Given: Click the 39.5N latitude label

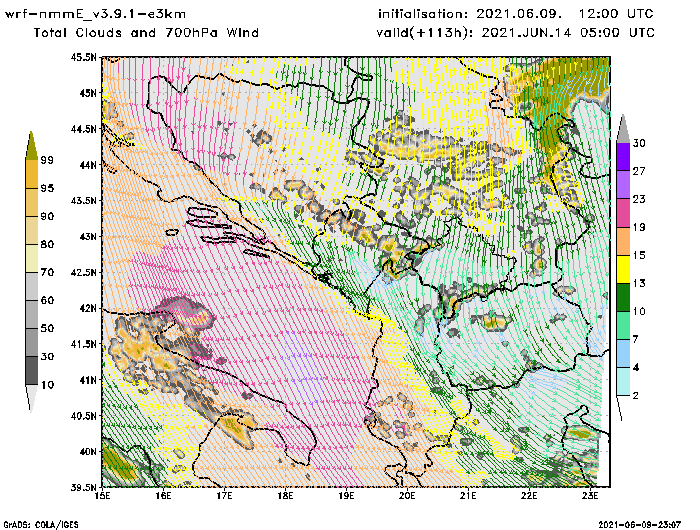Looking at the screenshot, I should point(83,487).
